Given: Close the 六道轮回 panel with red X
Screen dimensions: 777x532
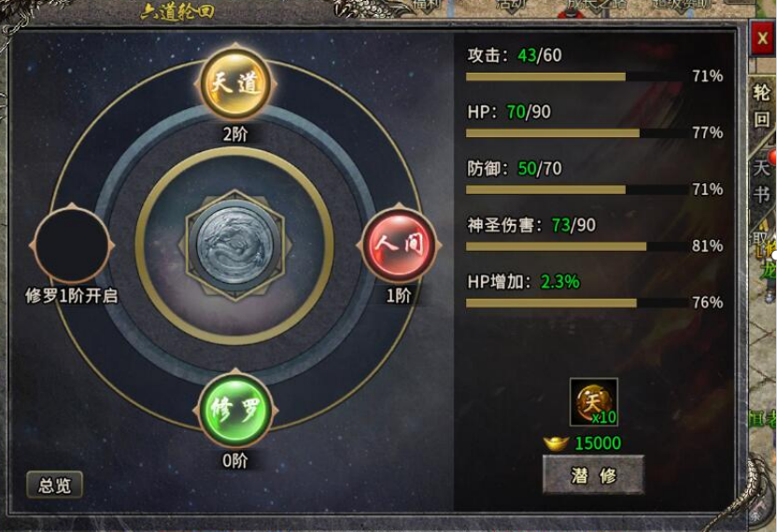Looking at the screenshot, I should [x=762, y=38].
